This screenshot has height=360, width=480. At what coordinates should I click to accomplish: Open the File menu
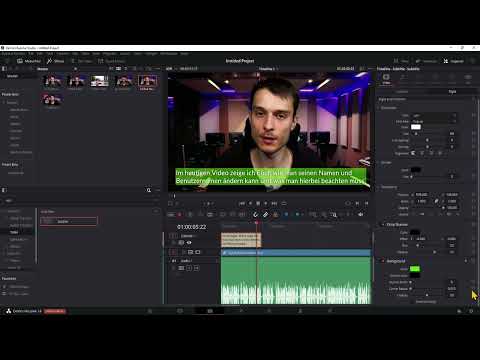(x=31, y=53)
